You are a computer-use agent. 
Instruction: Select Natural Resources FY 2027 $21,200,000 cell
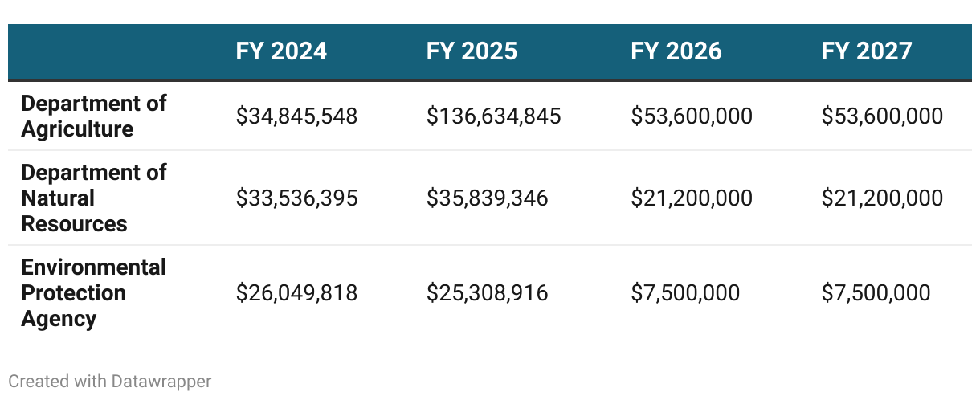pyautogui.click(x=882, y=198)
